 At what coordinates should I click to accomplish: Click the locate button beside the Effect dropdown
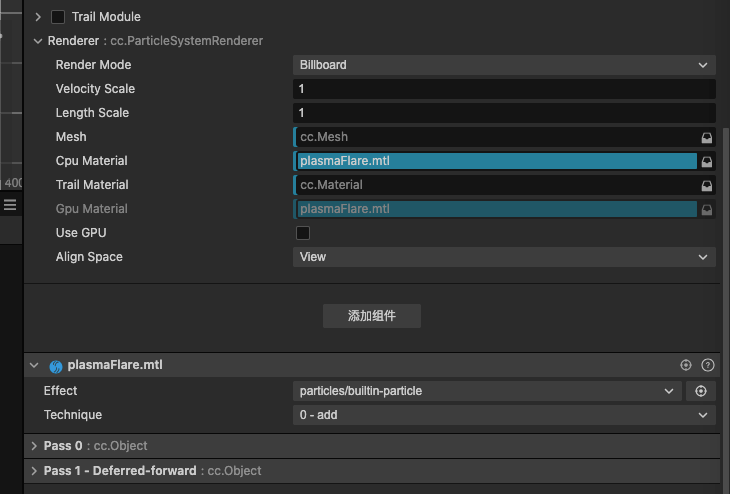point(701,391)
